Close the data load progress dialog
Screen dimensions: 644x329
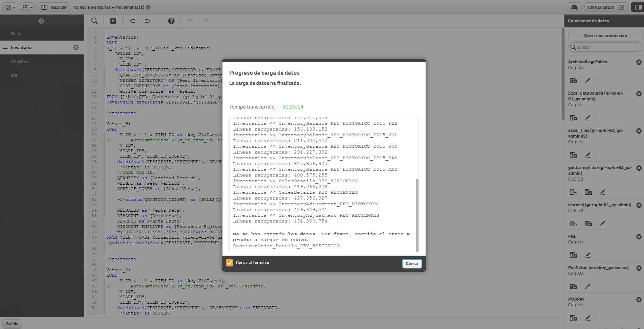click(412, 263)
